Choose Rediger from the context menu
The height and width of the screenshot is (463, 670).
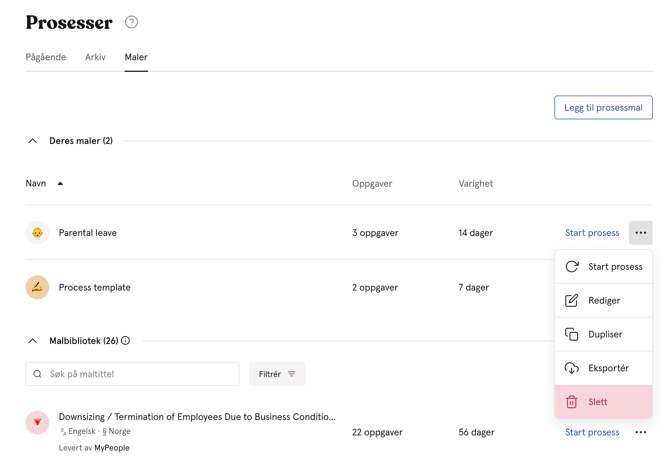pyautogui.click(x=603, y=300)
